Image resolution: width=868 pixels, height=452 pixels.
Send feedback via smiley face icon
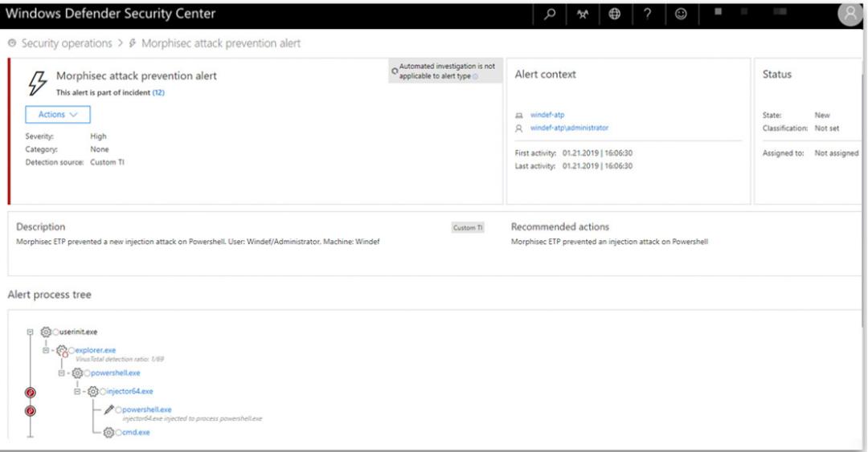(681, 14)
